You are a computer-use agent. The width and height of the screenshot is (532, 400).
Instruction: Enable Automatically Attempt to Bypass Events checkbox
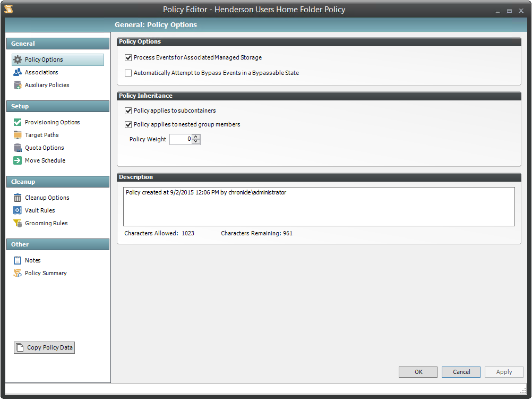(128, 73)
